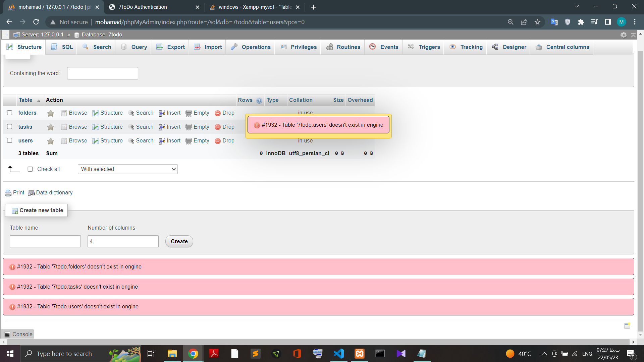
Task: Select the users table checkbox
Action: pyautogui.click(x=10, y=140)
